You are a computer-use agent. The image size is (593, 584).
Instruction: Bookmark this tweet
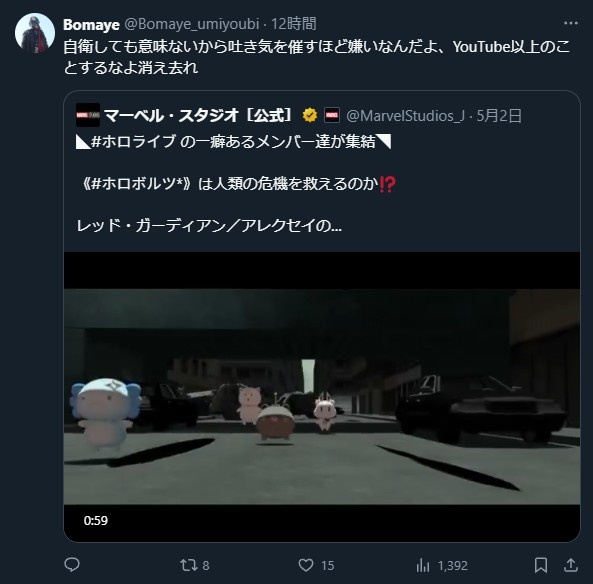click(541, 565)
